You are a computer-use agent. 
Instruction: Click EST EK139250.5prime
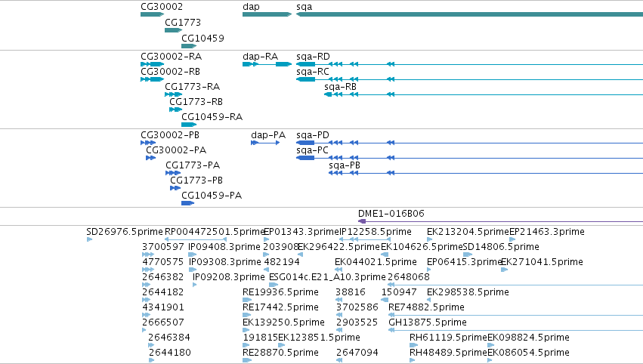284,322
